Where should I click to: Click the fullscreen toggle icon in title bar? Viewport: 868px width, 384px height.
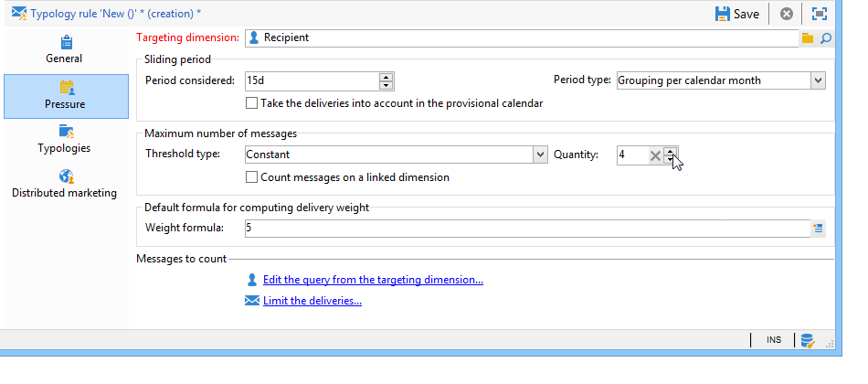[820, 14]
